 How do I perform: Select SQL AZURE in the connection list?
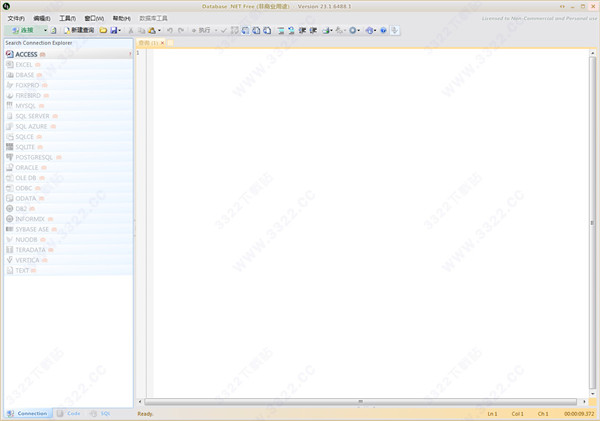68,126
